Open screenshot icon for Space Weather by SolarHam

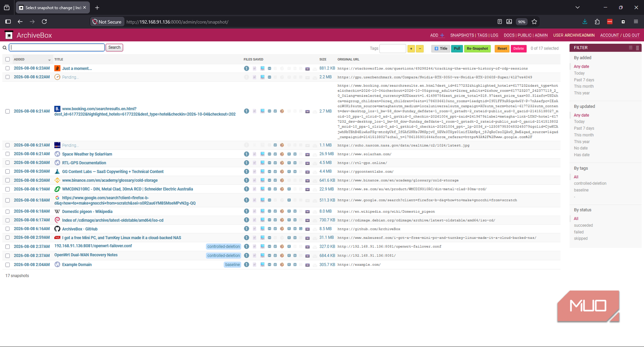coord(263,154)
